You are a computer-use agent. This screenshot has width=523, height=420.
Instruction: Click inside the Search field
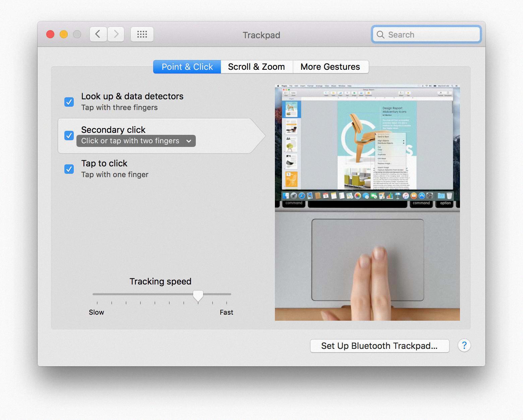click(x=426, y=34)
